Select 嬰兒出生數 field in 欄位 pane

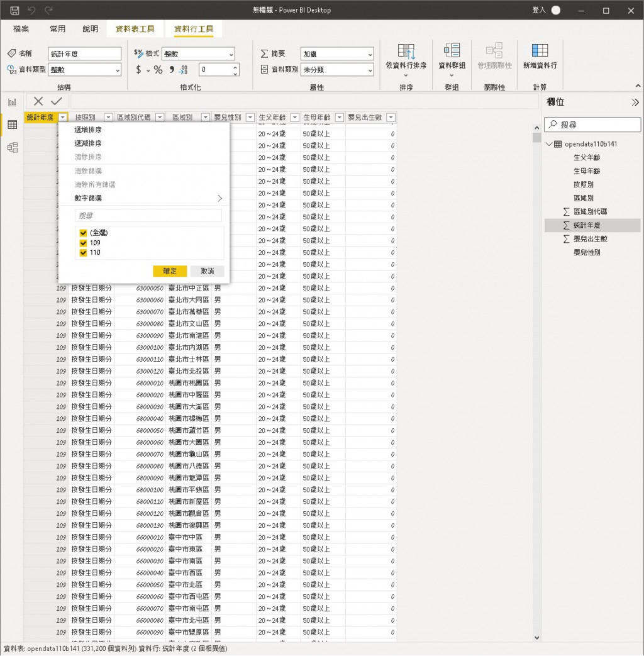point(590,239)
